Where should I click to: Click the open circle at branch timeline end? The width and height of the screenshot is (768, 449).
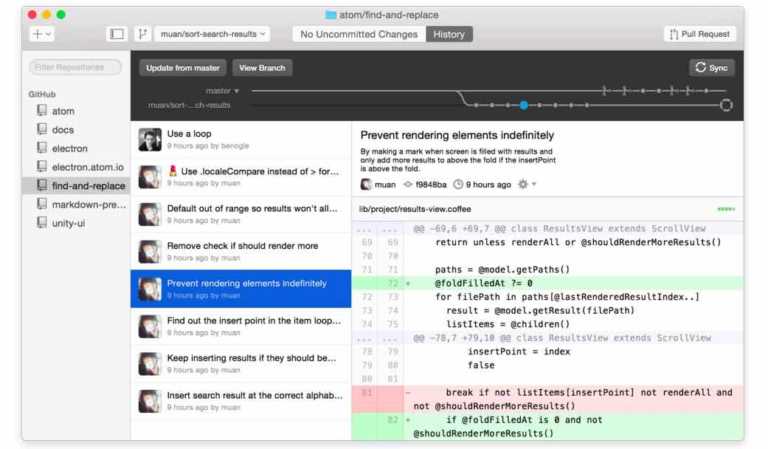tap(726, 105)
